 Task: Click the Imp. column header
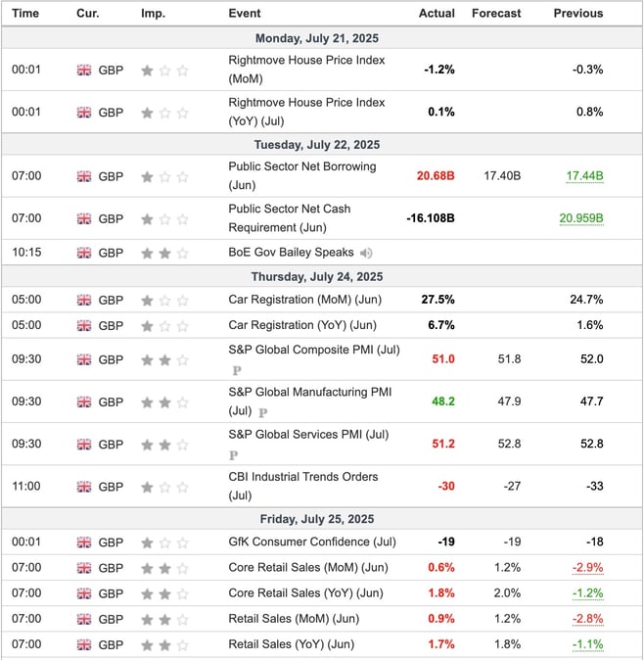pos(153,14)
